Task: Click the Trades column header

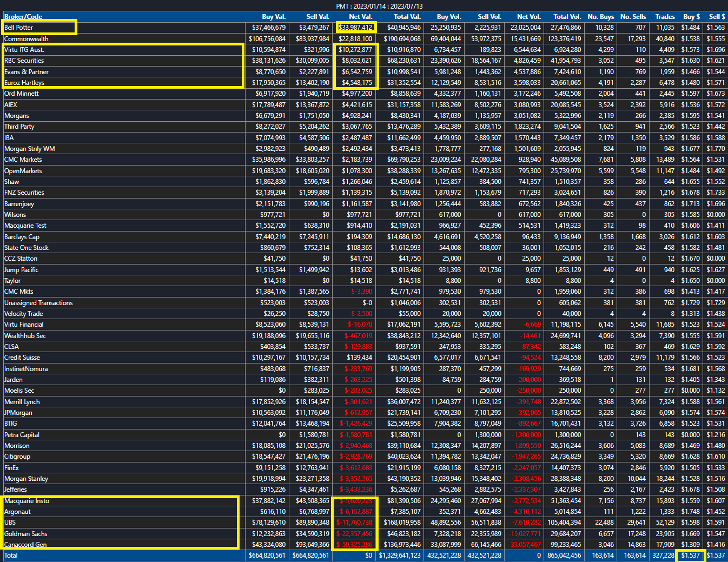Action: (x=665, y=17)
